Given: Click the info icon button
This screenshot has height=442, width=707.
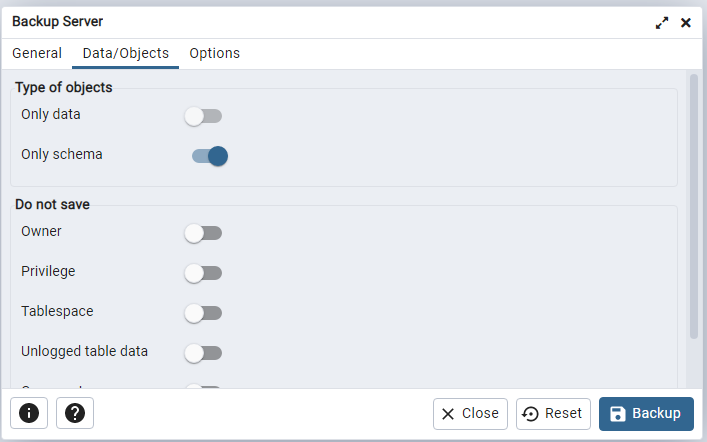Looking at the screenshot, I should click(x=29, y=413).
